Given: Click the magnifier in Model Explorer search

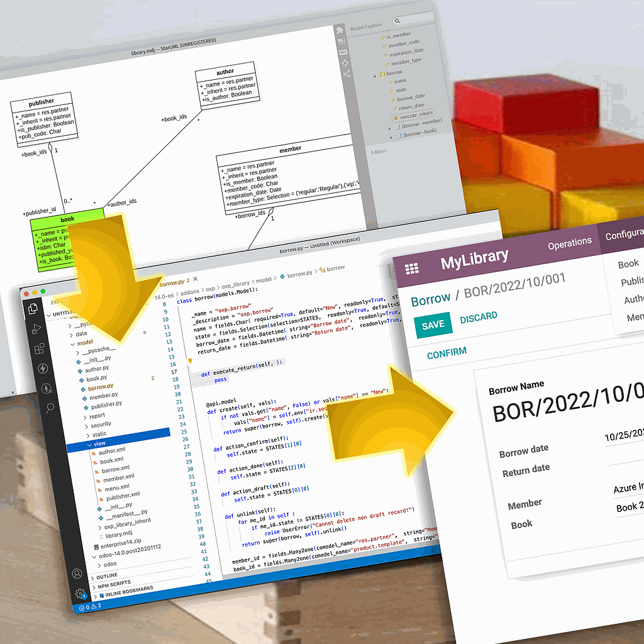Looking at the screenshot, I should (397, 21).
